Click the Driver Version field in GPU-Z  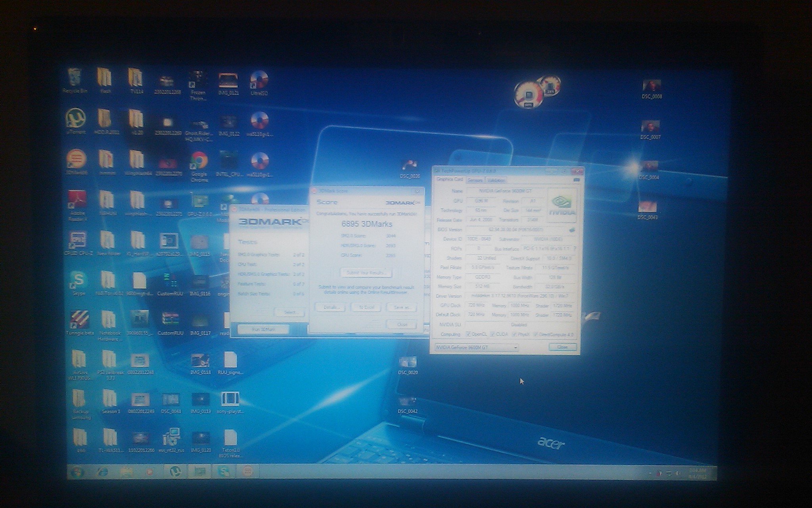[519, 296]
